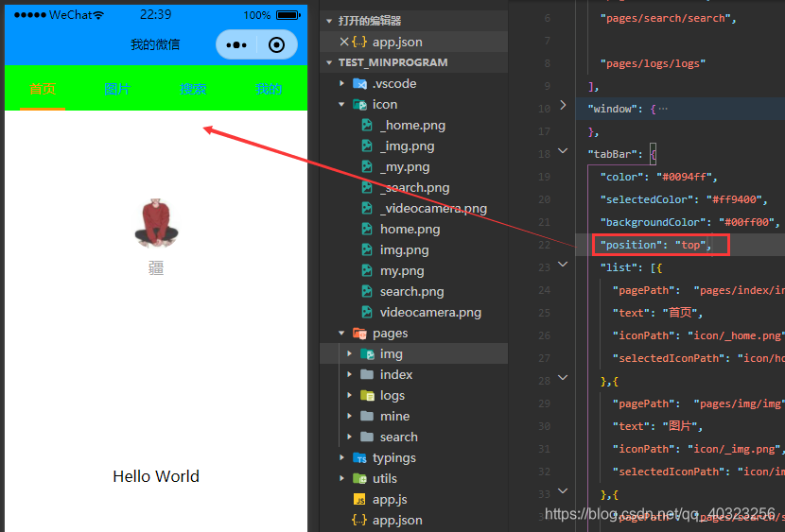Expand the index folder arrow
785x532 pixels.
tap(349, 374)
